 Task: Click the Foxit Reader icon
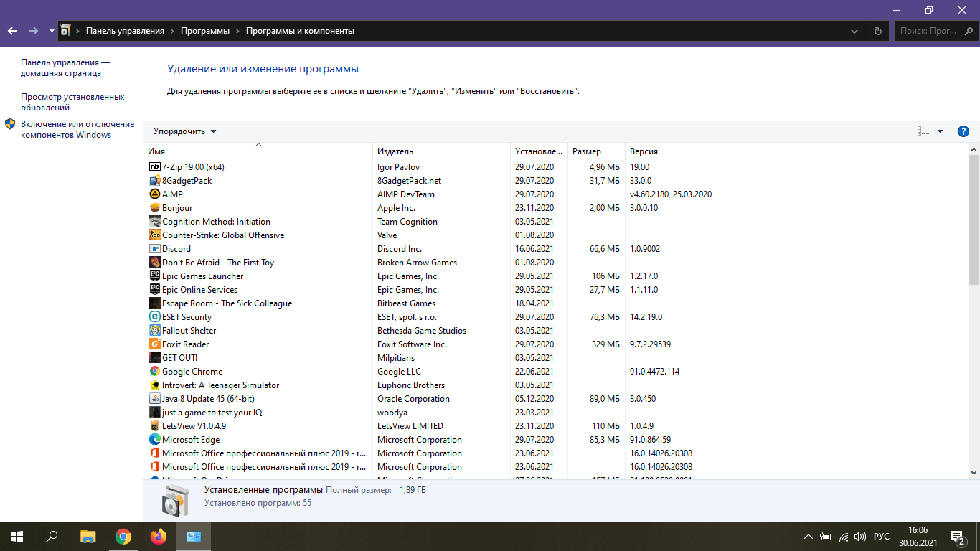click(154, 344)
